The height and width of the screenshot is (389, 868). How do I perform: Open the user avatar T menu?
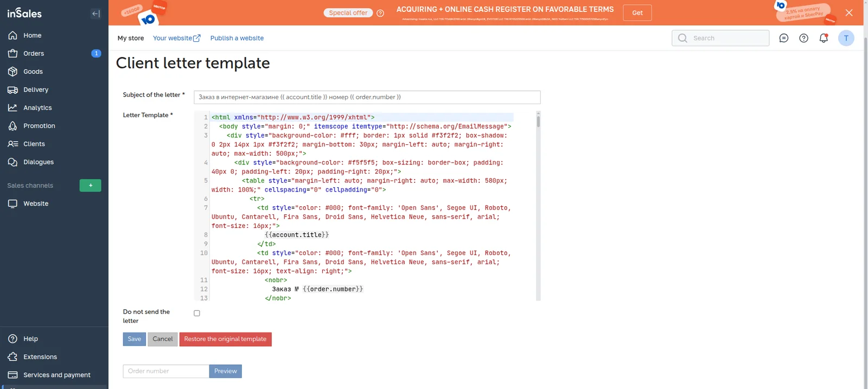[x=846, y=38]
